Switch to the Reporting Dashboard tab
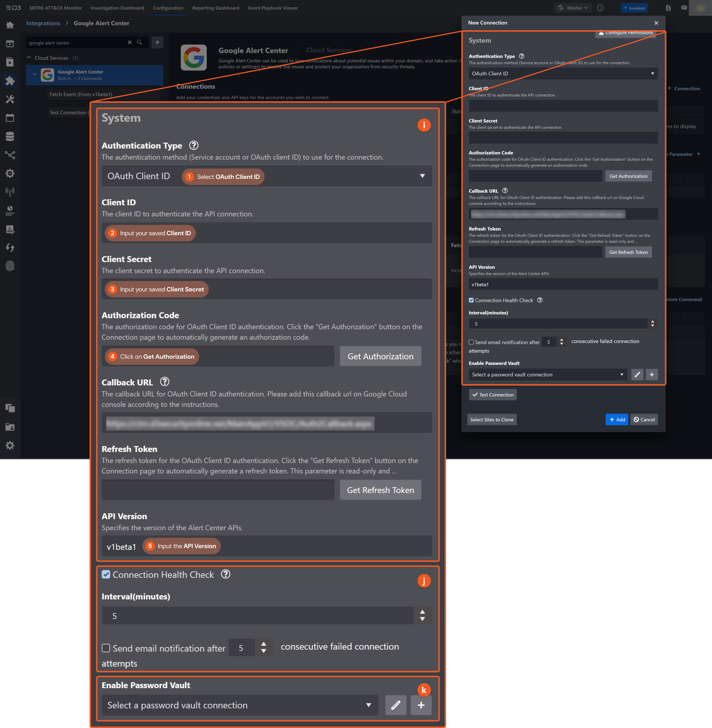Viewport: 712px width, 728px height. [x=215, y=8]
